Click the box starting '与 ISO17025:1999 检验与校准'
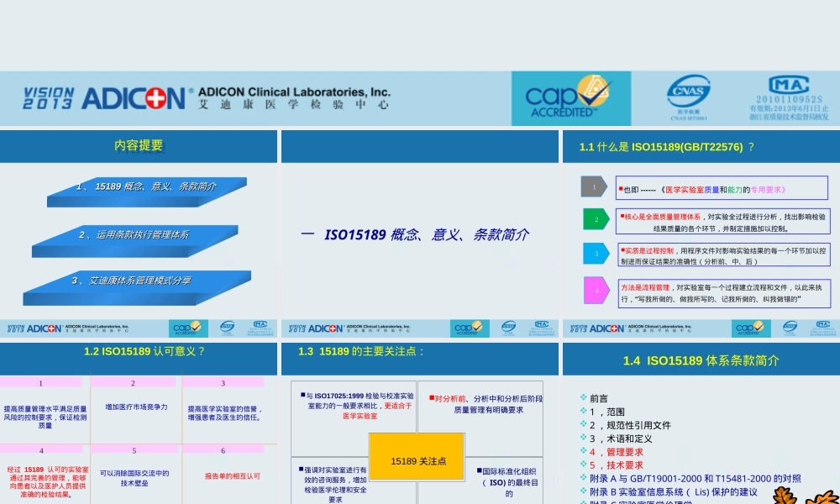The width and height of the screenshot is (840, 504). [x=354, y=418]
